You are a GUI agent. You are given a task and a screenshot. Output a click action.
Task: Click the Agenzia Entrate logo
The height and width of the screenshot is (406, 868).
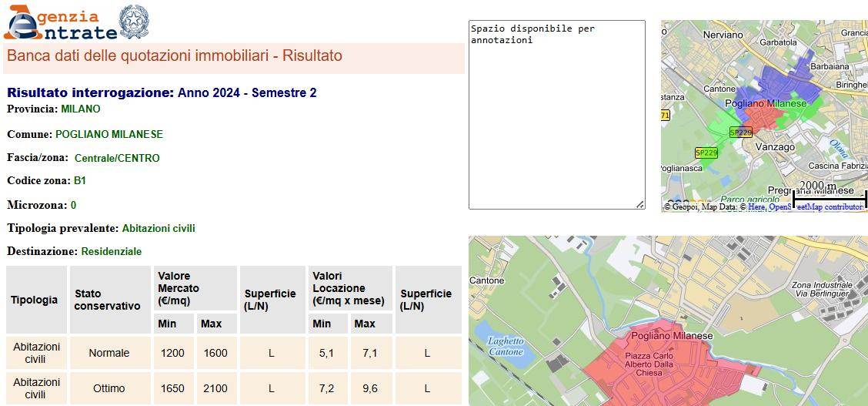pos(60,22)
